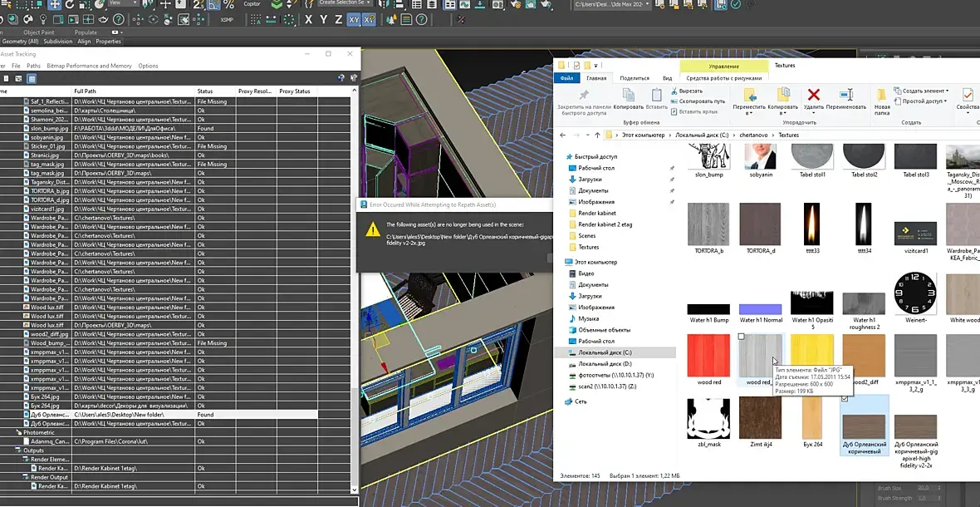Click the Delete red X icon in Explorer
Image resolution: width=980 pixels, height=507 pixels.
coord(814,95)
